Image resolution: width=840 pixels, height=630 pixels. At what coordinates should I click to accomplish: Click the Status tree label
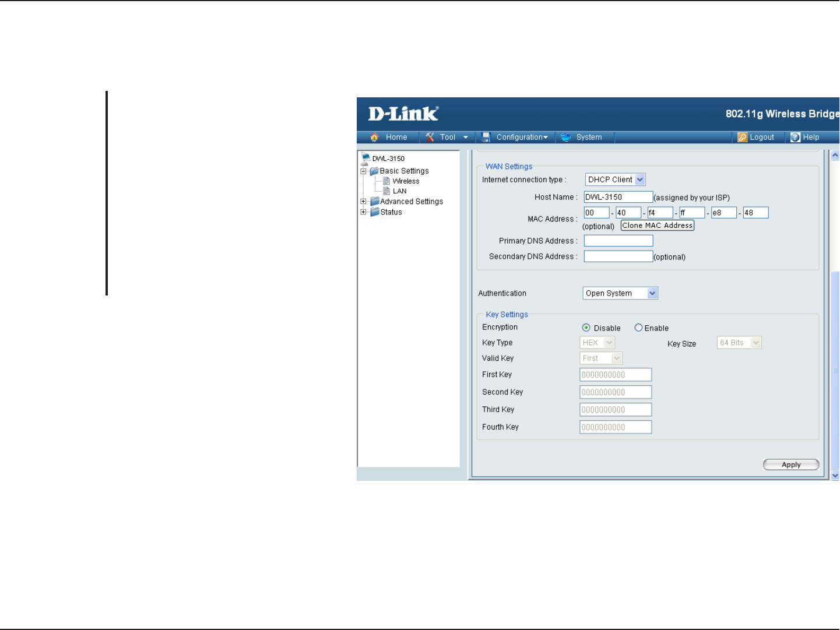pyautogui.click(x=391, y=212)
